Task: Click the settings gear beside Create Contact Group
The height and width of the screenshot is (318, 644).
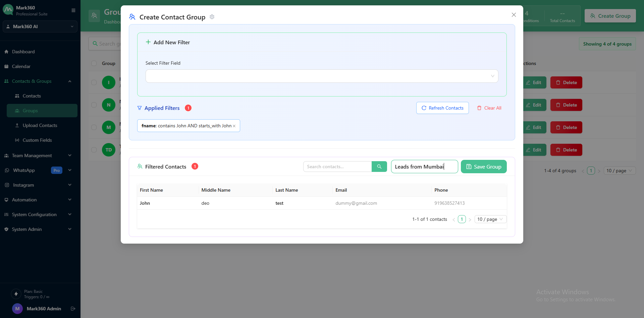Action: (212, 17)
